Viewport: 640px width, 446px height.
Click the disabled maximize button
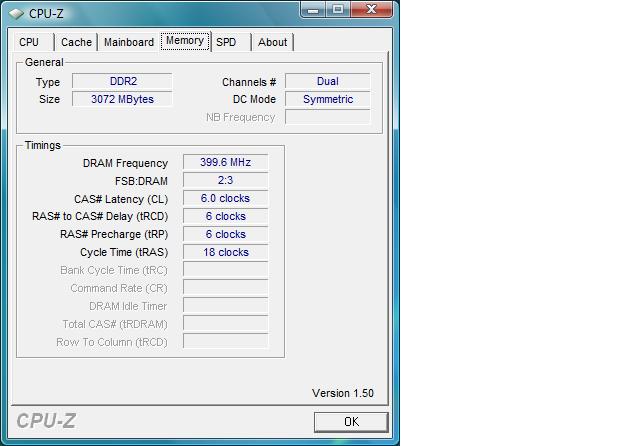[338, 10]
